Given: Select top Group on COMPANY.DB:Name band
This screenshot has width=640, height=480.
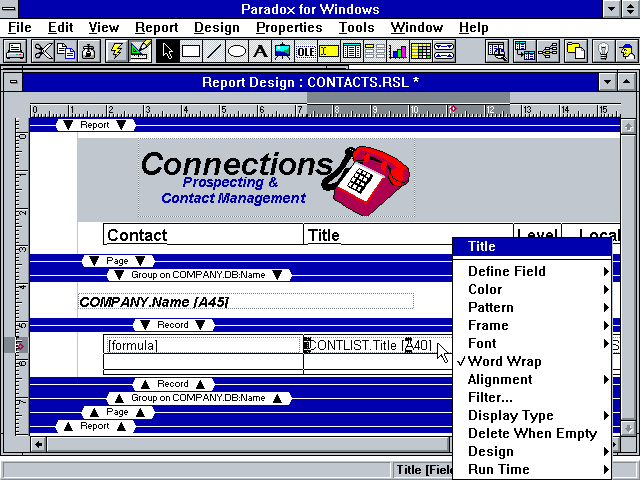Looking at the screenshot, I should point(198,275).
